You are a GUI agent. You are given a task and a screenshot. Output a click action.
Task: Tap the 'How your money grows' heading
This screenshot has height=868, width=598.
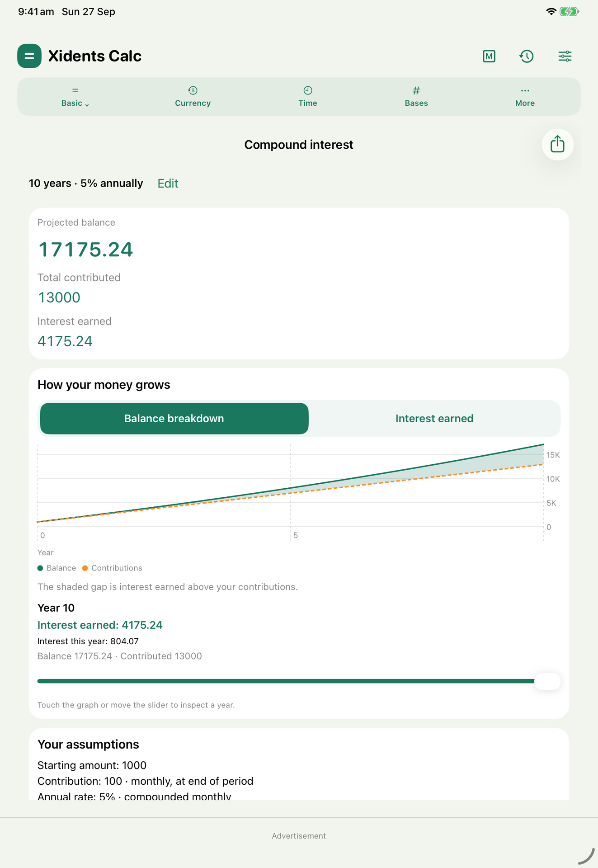104,385
